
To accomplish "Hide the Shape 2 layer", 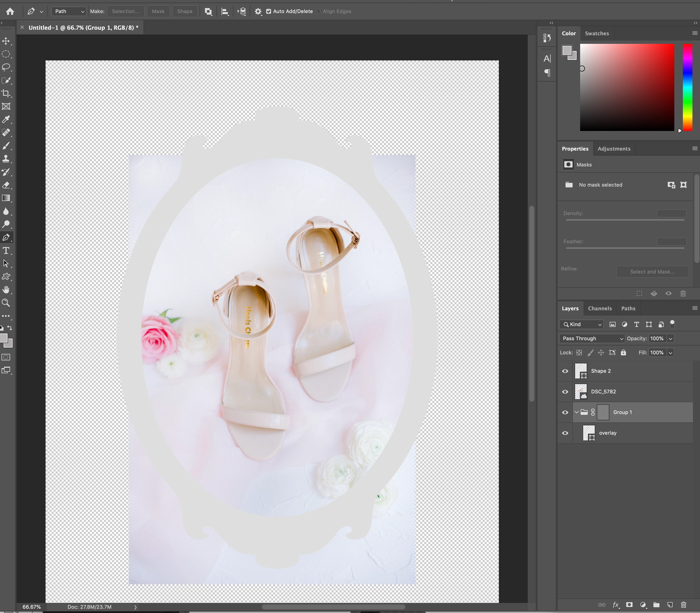I will pyautogui.click(x=565, y=371).
